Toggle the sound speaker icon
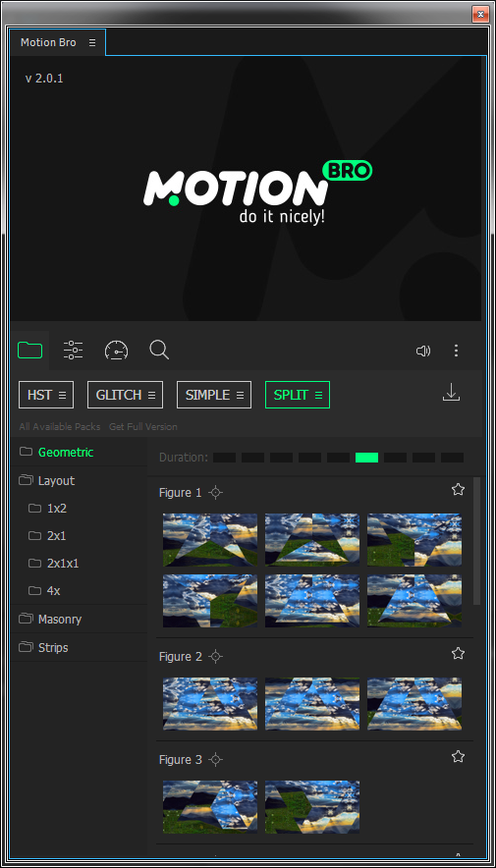The image size is (496, 868). [x=423, y=351]
